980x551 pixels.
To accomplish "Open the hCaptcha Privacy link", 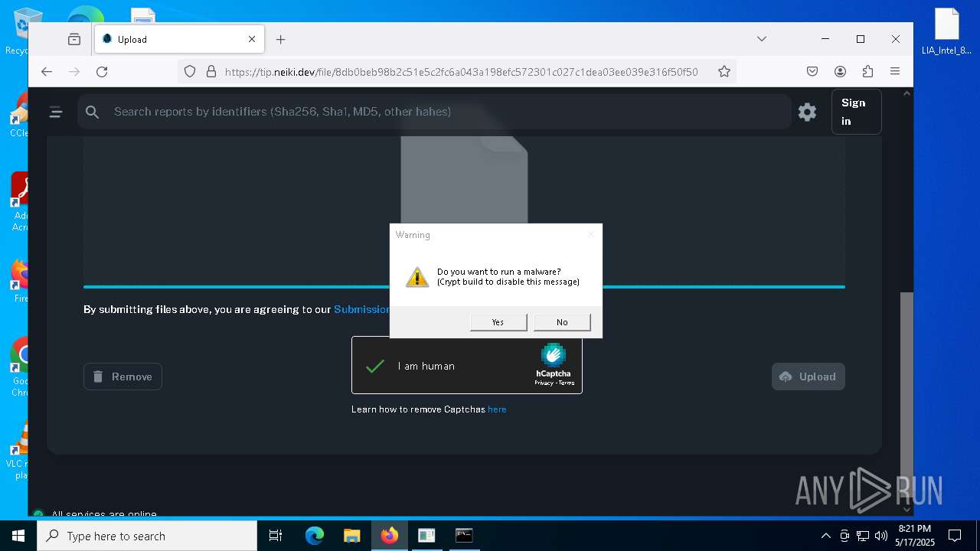I will click(x=544, y=383).
